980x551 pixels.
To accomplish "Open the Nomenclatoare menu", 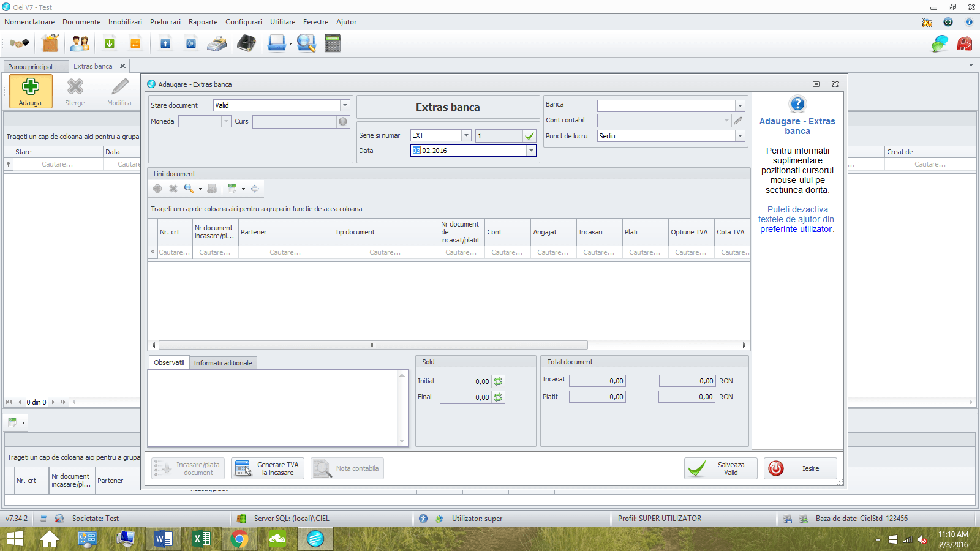I will [29, 22].
